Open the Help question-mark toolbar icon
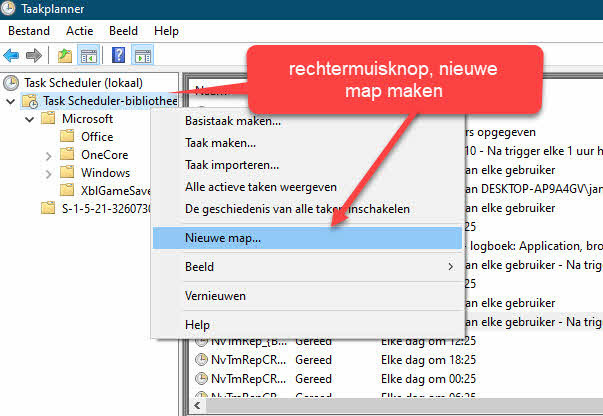The image size is (603, 416). point(118,55)
